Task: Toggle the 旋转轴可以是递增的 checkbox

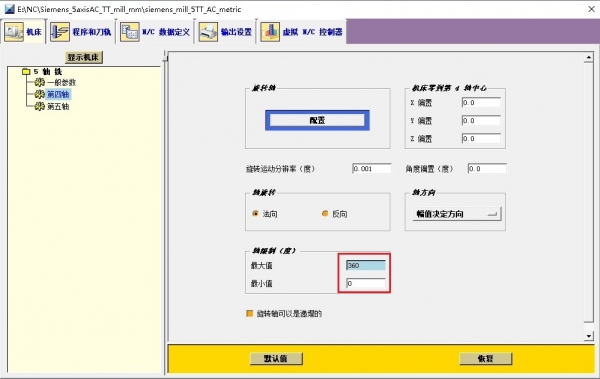Action: coord(249,314)
